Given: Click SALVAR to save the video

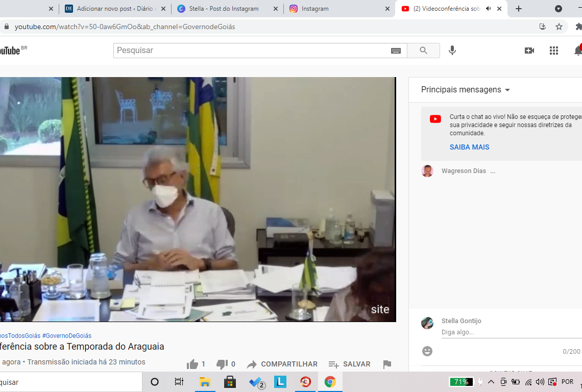Looking at the screenshot, I should (349, 364).
